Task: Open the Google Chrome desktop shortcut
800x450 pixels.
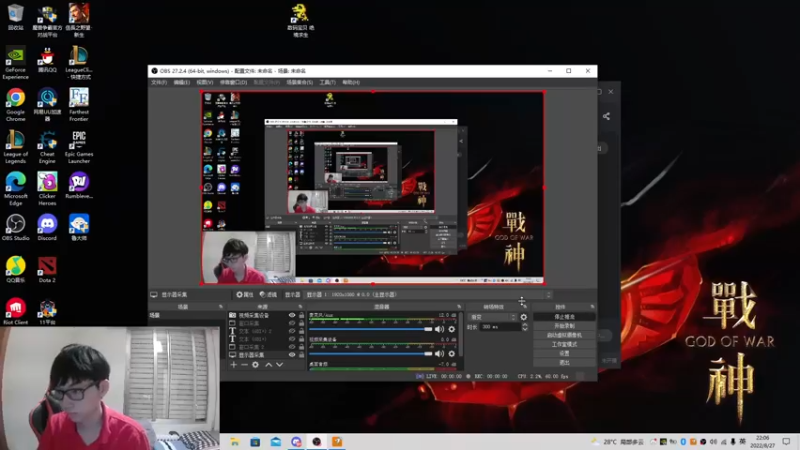Action: (x=15, y=105)
